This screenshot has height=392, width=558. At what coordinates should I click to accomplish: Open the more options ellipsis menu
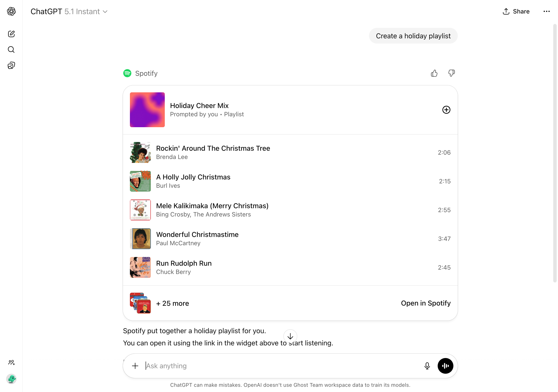point(547,11)
